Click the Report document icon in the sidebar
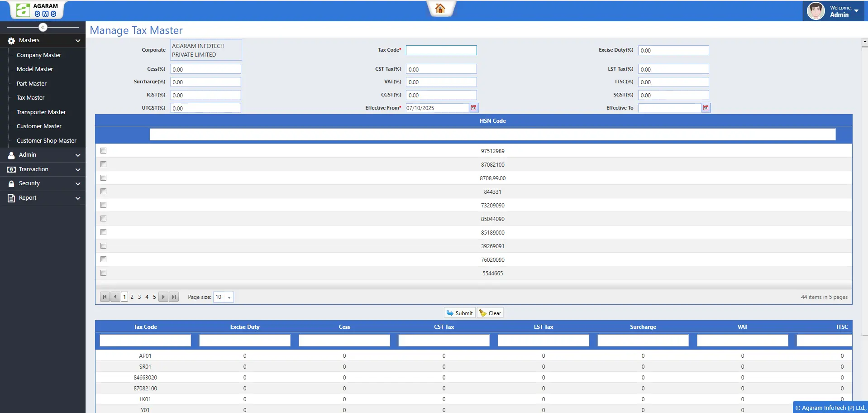The image size is (868, 413). 10,198
